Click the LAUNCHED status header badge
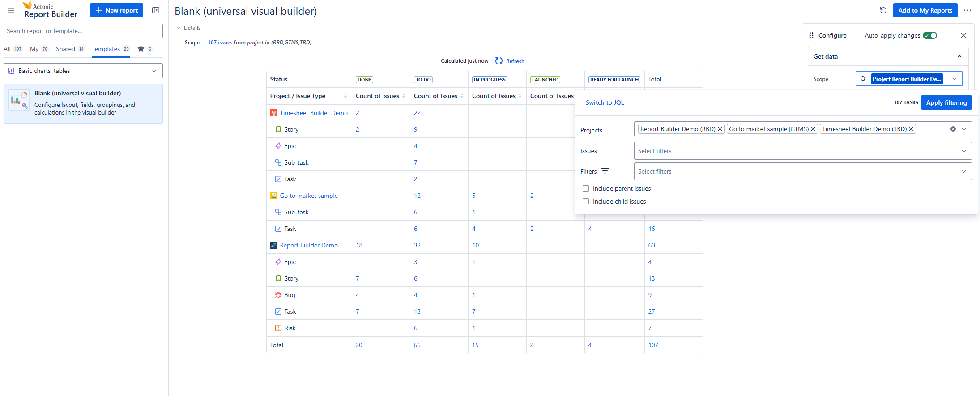The width and height of the screenshot is (980, 396). tap(545, 80)
